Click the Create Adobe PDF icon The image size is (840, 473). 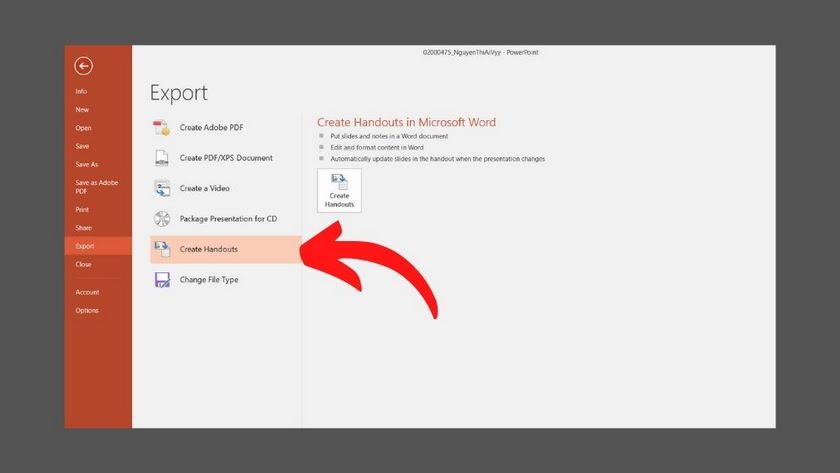[x=162, y=127]
